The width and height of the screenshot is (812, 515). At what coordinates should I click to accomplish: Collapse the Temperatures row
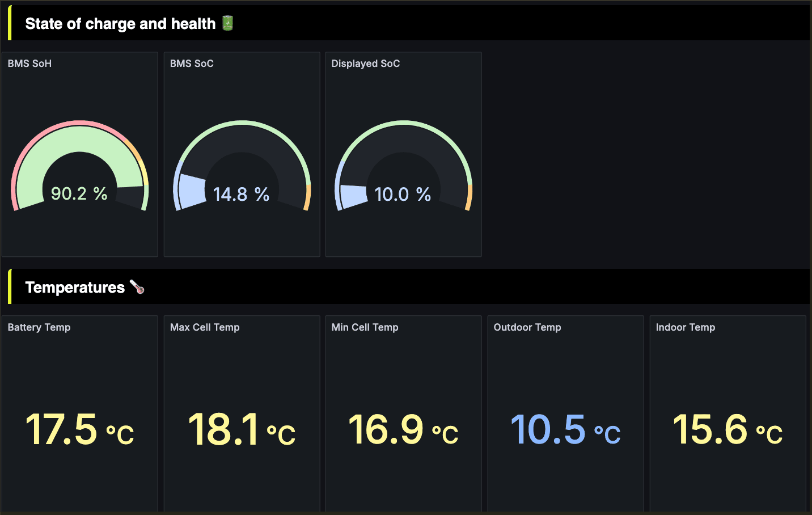(x=75, y=288)
